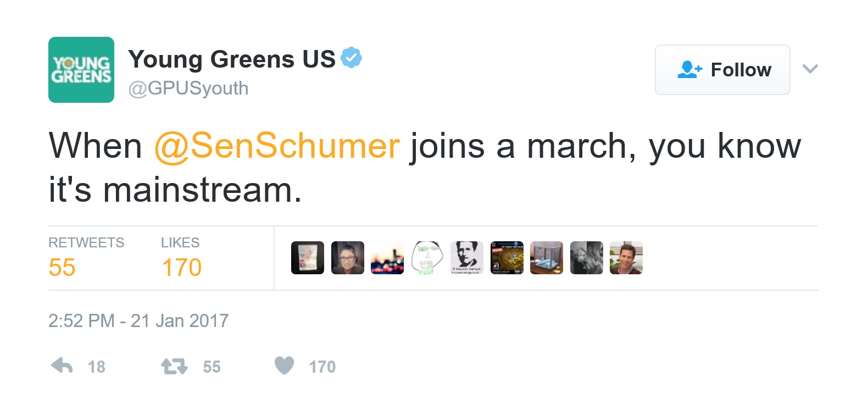Expand the tweet options chevron

coord(810,69)
